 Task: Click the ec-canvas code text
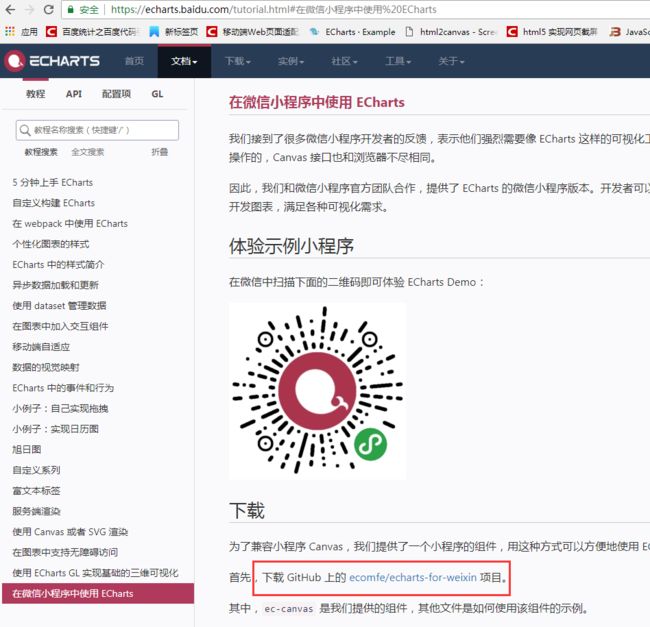point(289,609)
